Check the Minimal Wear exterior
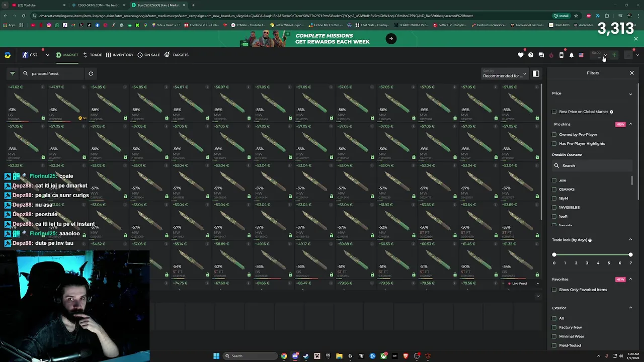Screen dimensions: 644x362 (x=554, y=336)
